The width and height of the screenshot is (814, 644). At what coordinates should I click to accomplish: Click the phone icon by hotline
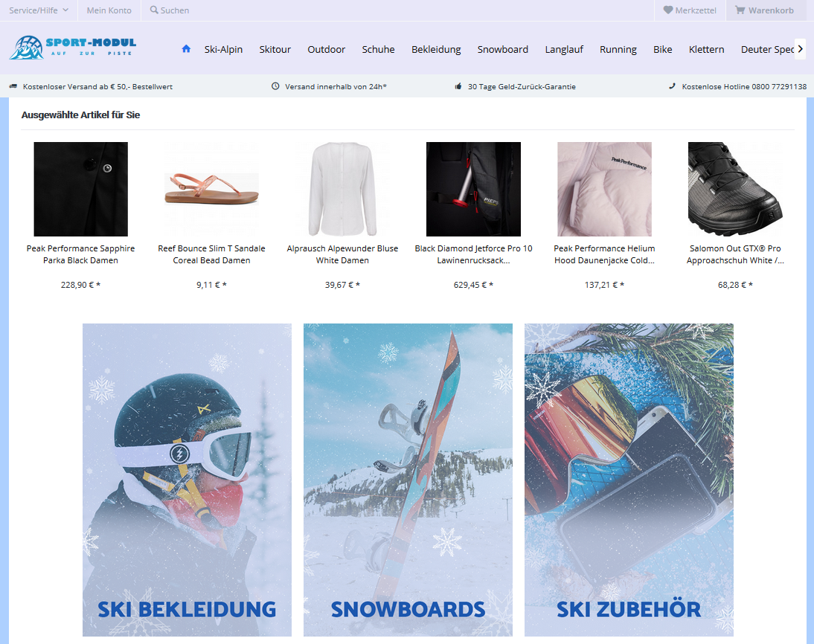point(672,86)
